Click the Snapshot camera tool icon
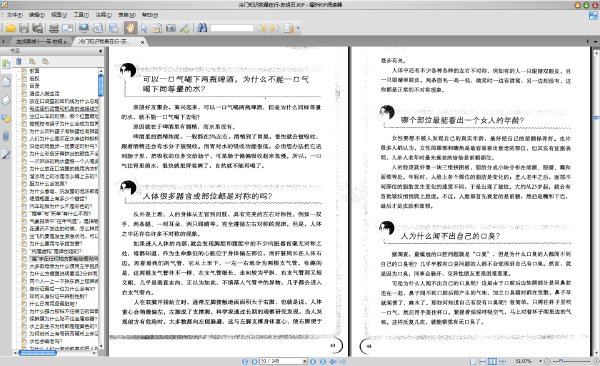 click(171, 28)
